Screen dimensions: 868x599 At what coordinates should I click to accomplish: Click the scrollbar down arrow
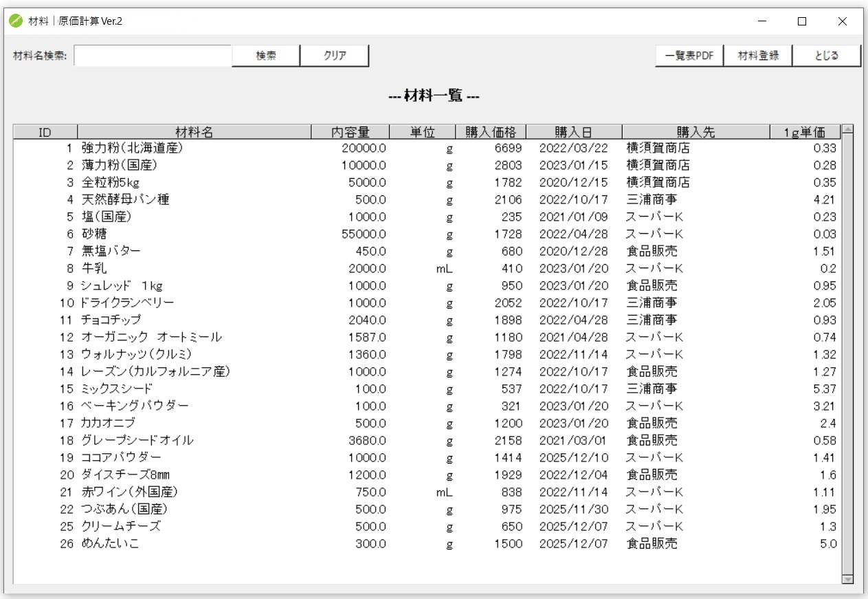click(x=847, y=578)
